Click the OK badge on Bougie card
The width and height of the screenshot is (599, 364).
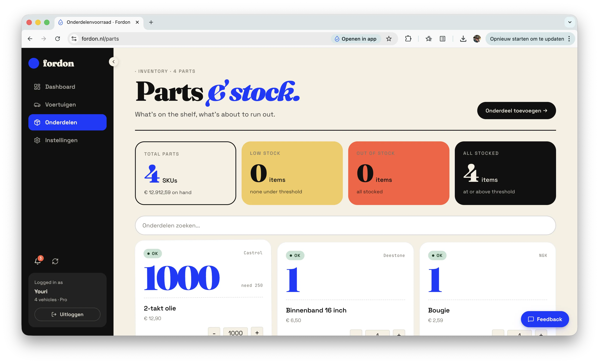point(437,255)
